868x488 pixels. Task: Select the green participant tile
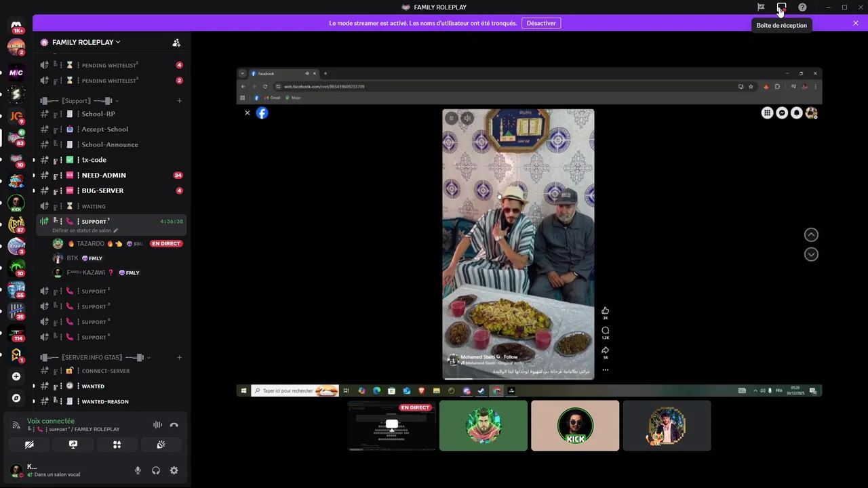pos(483,426)
